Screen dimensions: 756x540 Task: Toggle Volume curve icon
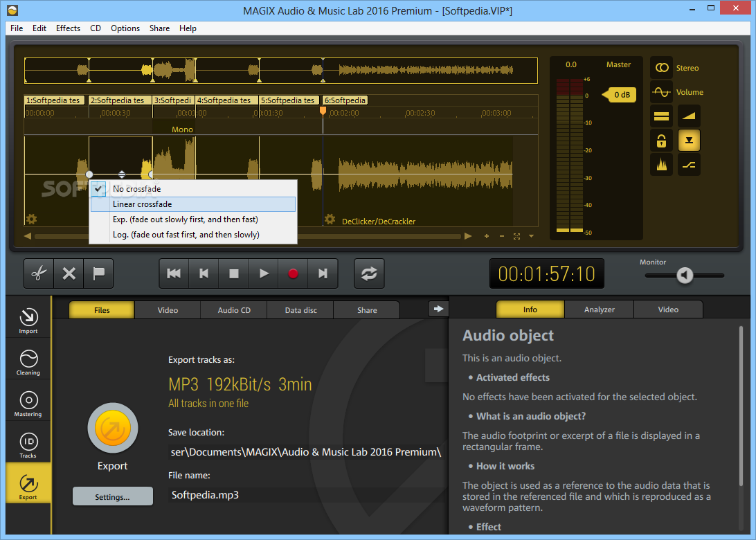coord(662,91)
